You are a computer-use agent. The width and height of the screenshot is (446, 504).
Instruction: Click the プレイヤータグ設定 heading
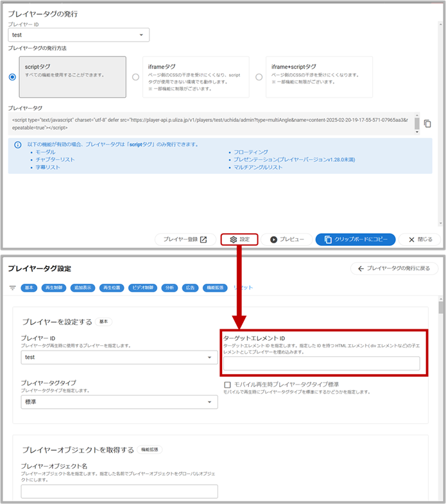40,268
